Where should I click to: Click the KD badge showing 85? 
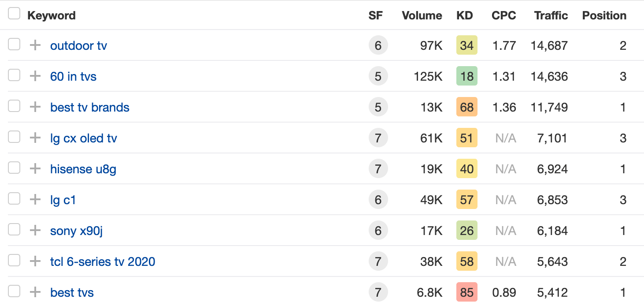466,292
